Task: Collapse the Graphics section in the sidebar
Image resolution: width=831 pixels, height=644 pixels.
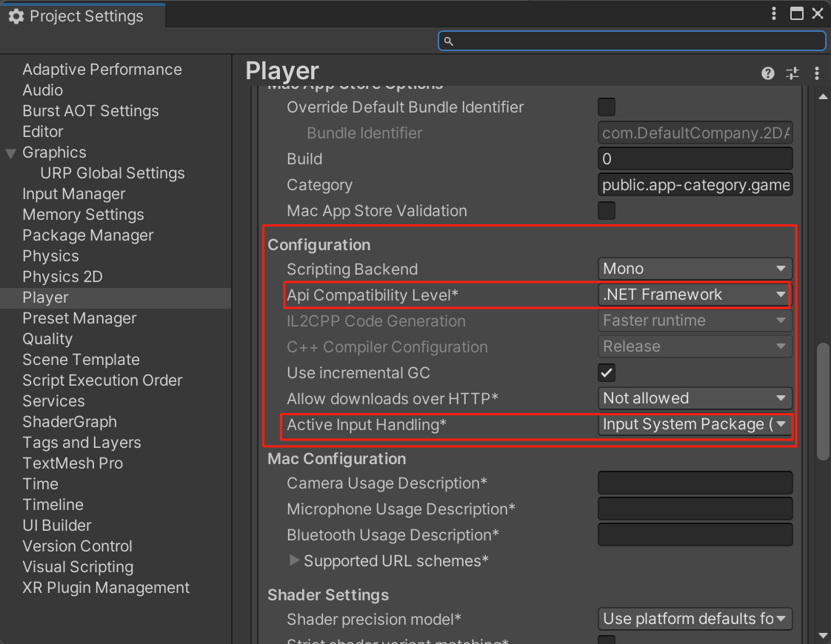Action: 10,152
